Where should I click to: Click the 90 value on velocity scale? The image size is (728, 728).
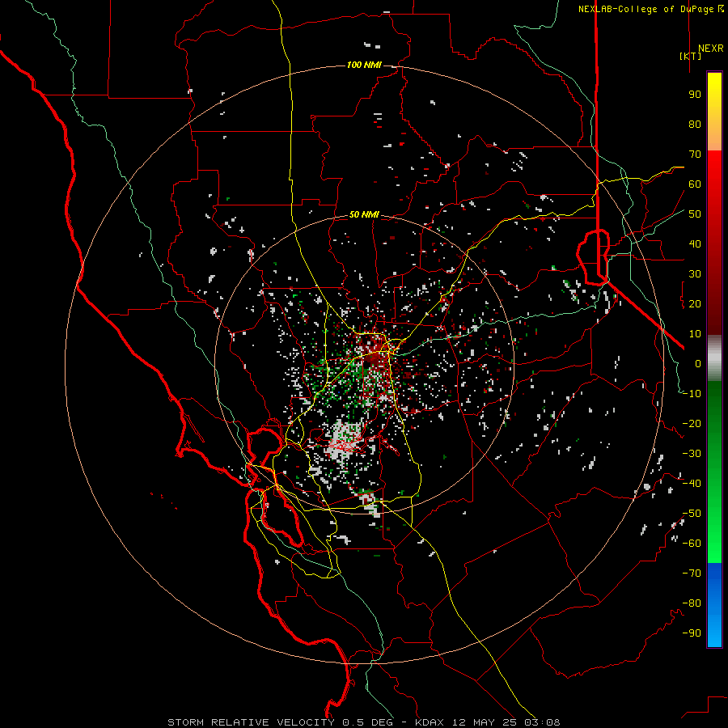695,95
